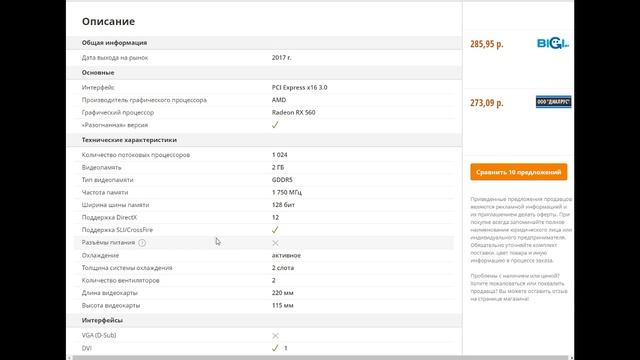
Task: Click the 220 мм length value
Action: coord(282,293)
